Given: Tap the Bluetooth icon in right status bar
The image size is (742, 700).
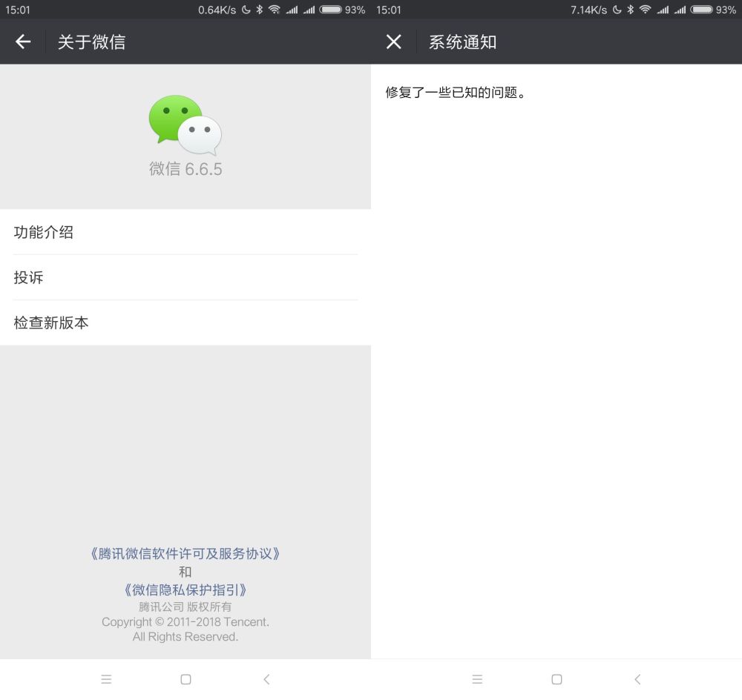Looking at the screenshot, I should 630,10.
